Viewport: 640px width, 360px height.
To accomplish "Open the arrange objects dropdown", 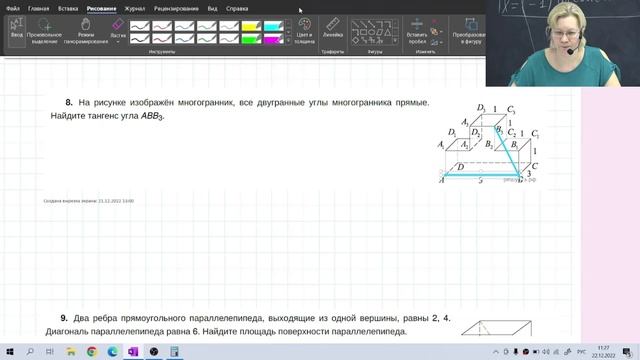I will [x=436, y=32].
